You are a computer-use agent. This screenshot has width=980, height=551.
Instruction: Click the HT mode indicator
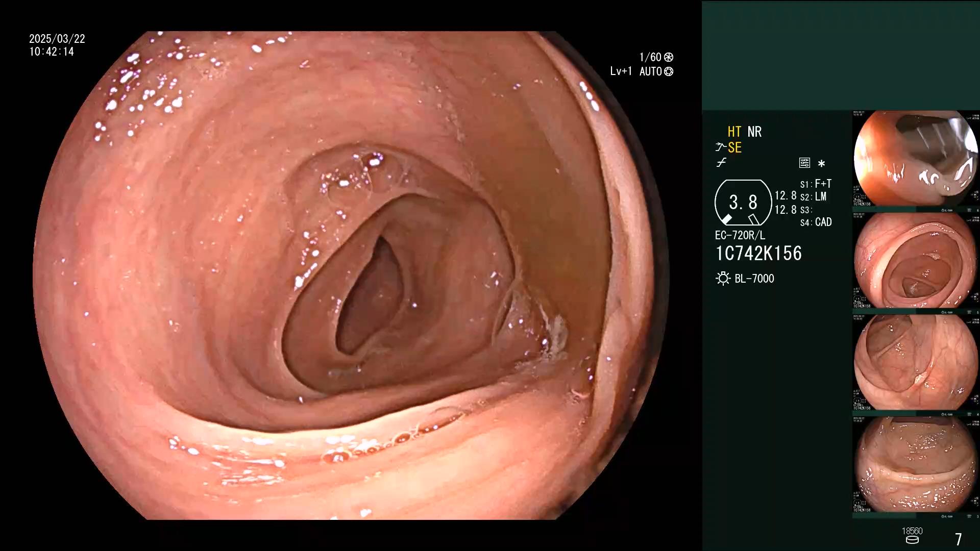734,132
